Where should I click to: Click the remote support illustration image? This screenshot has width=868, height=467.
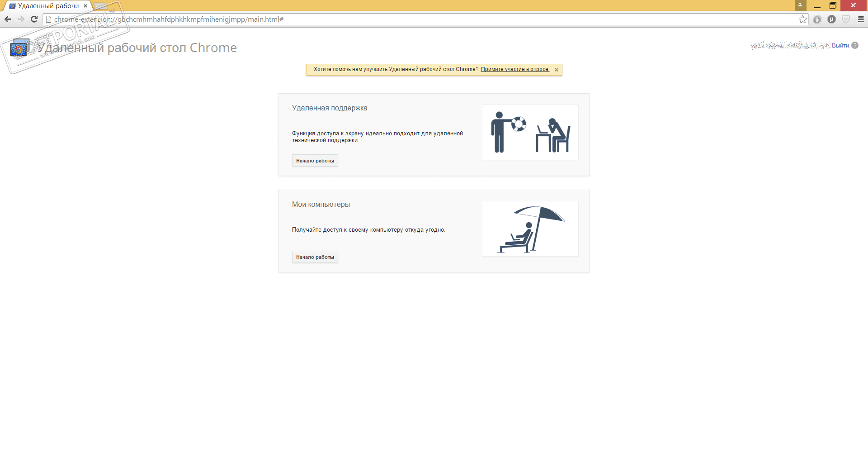point(530,132)
